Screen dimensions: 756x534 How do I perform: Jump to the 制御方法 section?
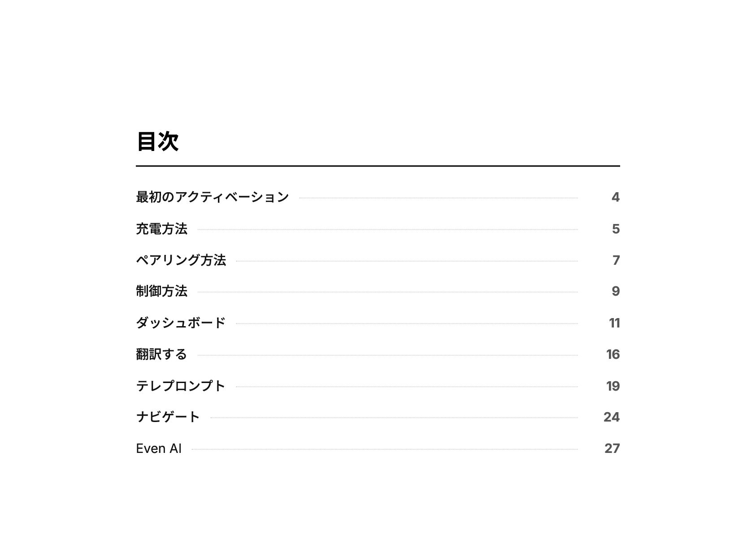point(161,291)
